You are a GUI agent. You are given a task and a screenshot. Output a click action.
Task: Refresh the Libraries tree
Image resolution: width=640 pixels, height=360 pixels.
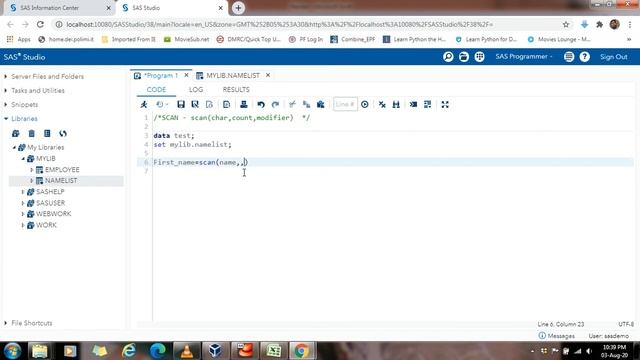(62, 133)
